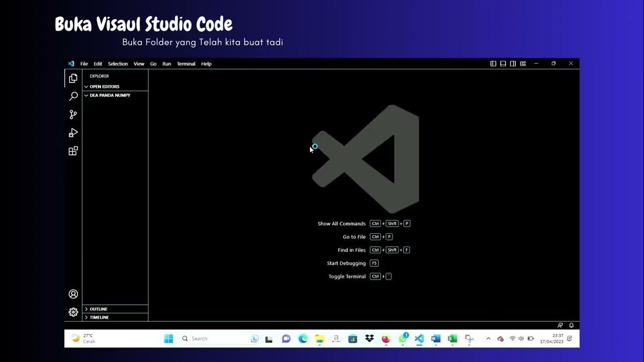Expand the Outline section
This screenshot has height=362, width=644.
click(x=115, y=309)
